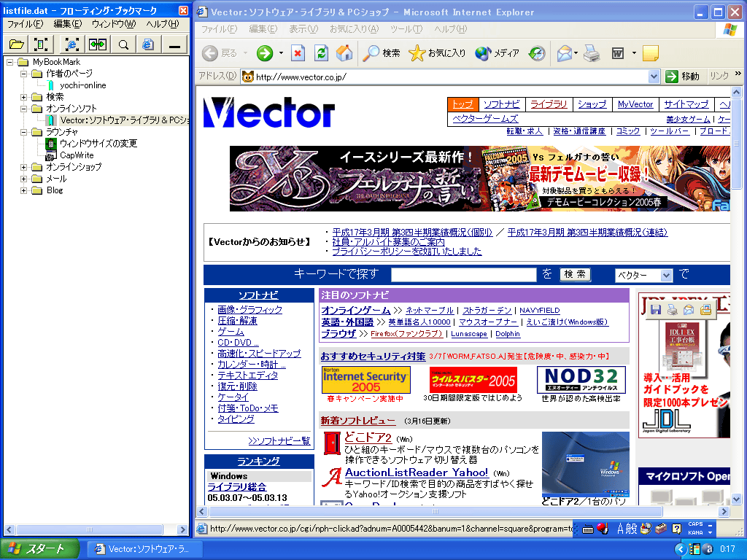Click the IE page icon in bookmark toolbar
The width and height of the screenshot is (747, 560).
tap(148, 44)
